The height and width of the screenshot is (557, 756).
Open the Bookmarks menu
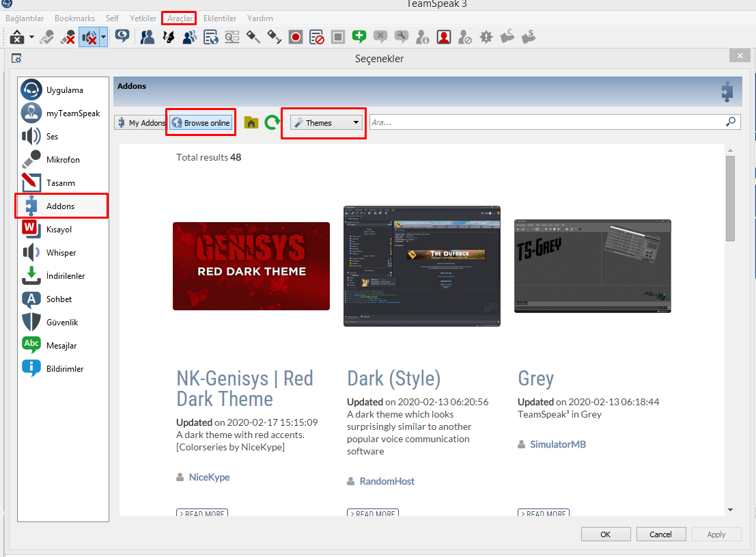click(74, 18)
